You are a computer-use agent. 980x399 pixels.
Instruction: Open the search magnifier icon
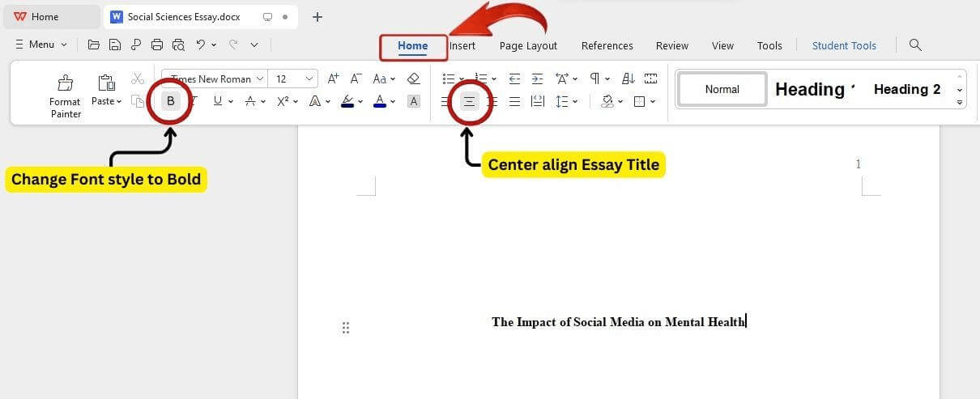(915, 45)
